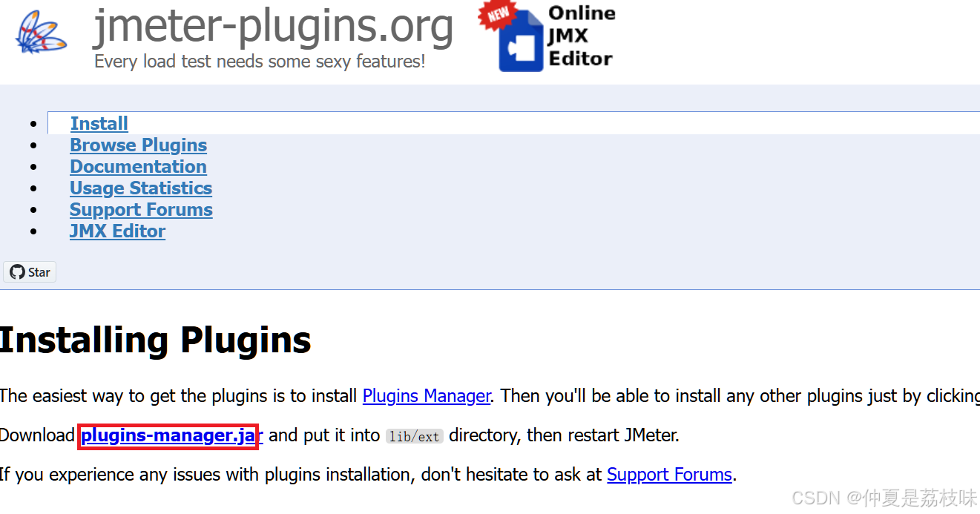Click the Star button label
Image resolution: width=980 pixels, height=514 pixels.
[39, 272]
